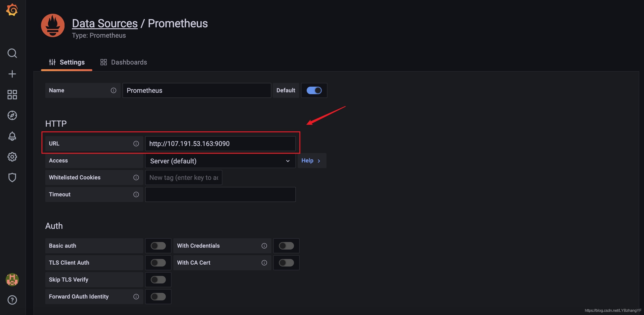Open the search icon in sidebar
The width and height of the screenshot is (644, 315).
[12, 53]
